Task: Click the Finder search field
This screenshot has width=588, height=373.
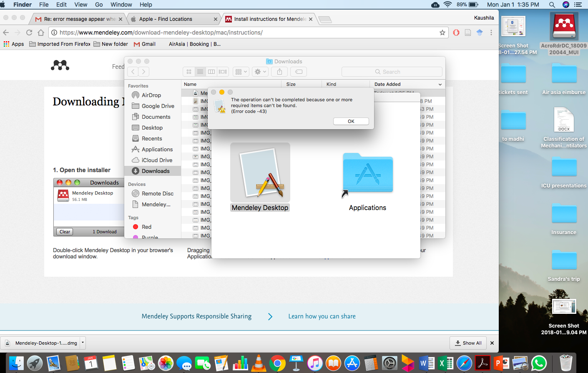Action: tap(392, 72)
